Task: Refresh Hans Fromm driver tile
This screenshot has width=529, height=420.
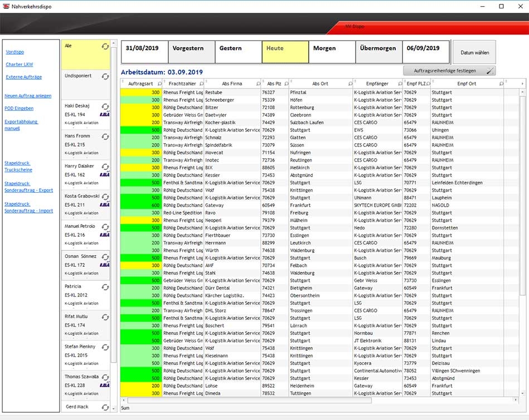Action: pos(105,136)
